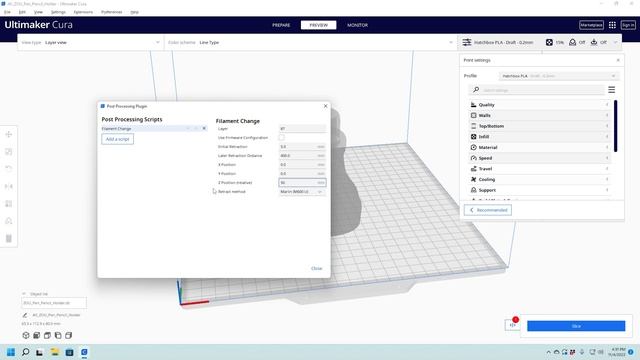Screen dimensions: 640x360
Task: Expand the Cooling settings category
Action: pos(540,179)
